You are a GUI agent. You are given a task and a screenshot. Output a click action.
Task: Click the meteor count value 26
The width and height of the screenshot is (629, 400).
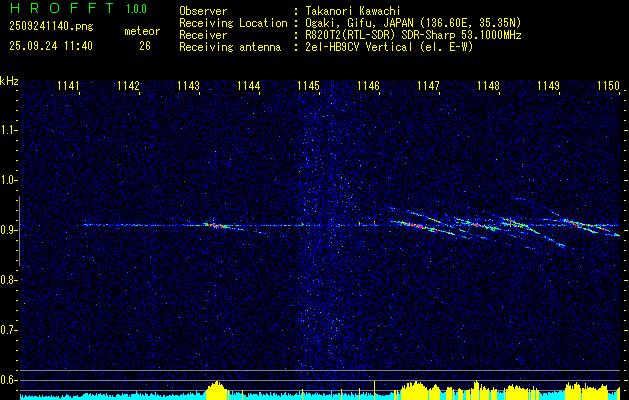tap(145, 46)
